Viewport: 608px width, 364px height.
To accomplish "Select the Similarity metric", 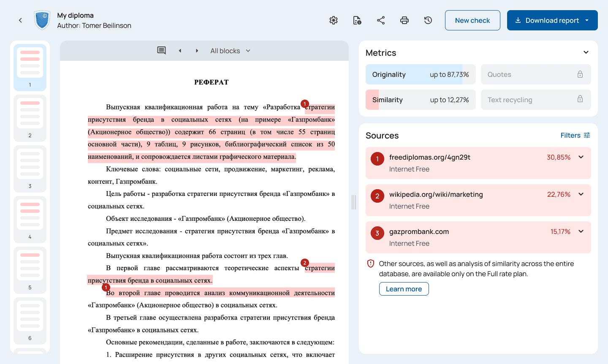I will pyautogui.click(x=421, y=100).
